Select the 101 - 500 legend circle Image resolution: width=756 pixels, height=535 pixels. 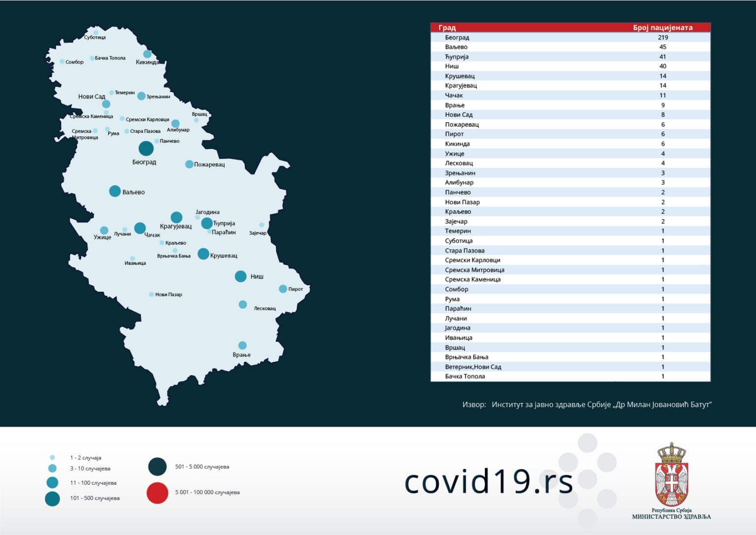(x=52, y=499)
